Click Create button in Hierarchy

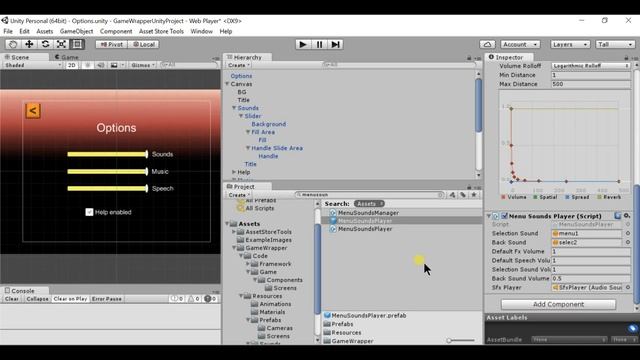[238, 65]
